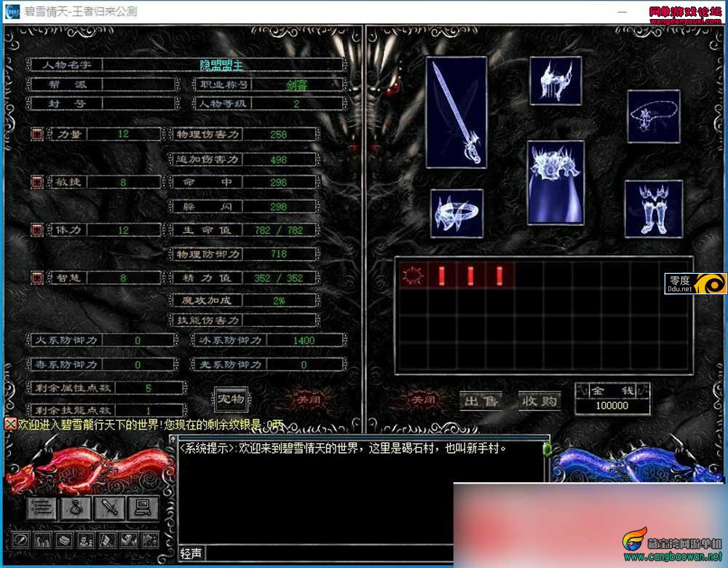The width and height of the screenshot is (728, 568).
Task: Close the inventory panel with 关闭
Action: click(x=423, y=399)
